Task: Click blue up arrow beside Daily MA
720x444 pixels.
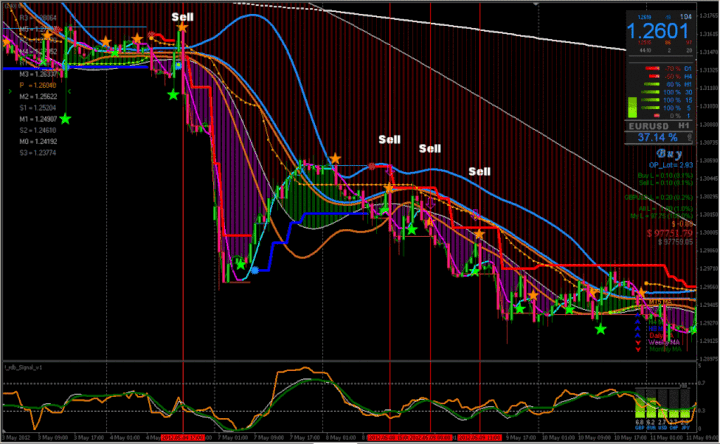Action: [637, 336]
